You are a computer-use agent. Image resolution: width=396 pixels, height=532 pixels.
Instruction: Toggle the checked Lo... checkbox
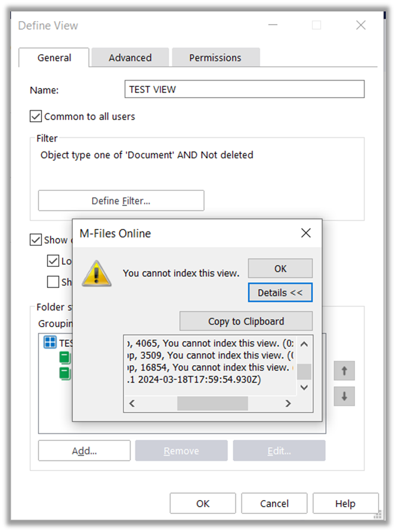coord(53,261)
